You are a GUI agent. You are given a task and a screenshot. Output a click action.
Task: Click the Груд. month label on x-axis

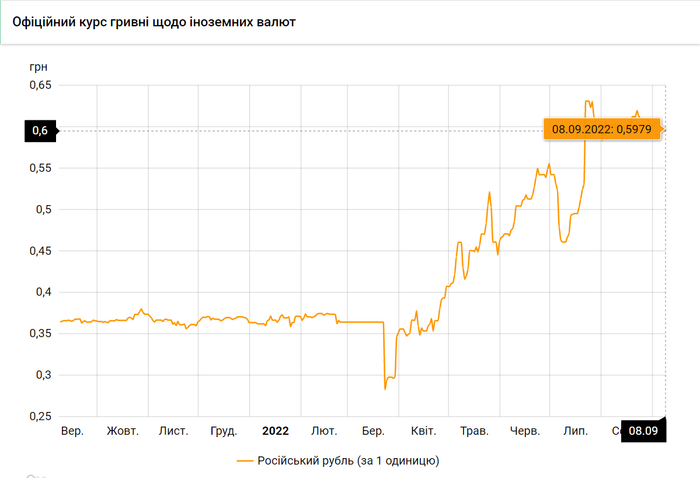(224, 431)
